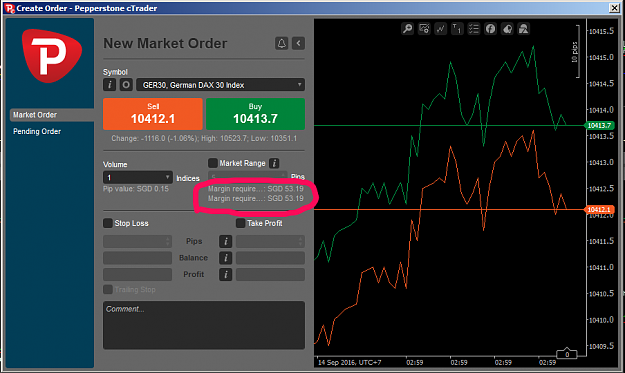
Task: Click the Take Profit balance input field
Action: 270,258
